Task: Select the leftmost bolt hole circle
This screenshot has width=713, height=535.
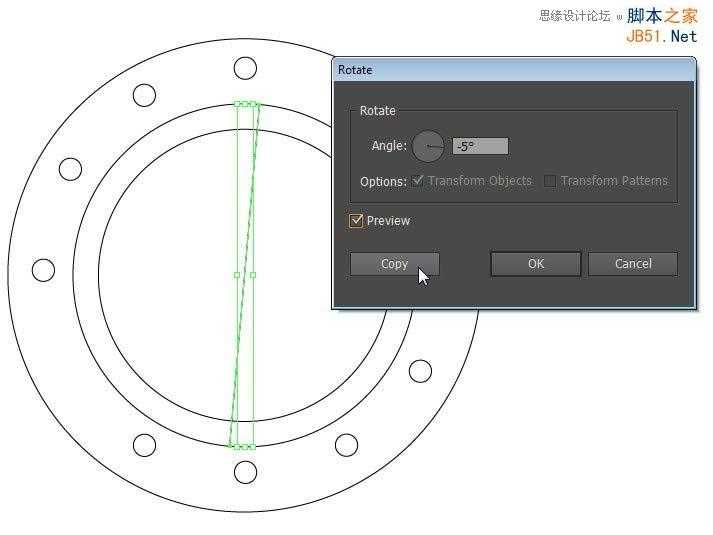Action: [x=43, y=270]
